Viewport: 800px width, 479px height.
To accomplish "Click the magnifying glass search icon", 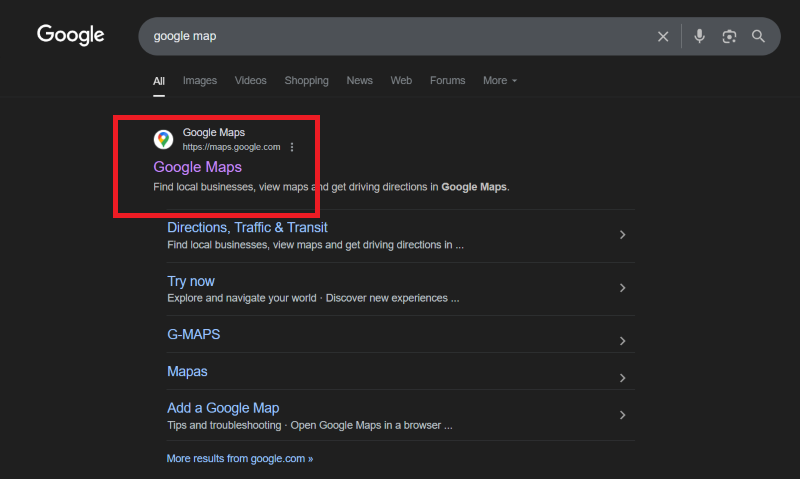I will 758,36.
